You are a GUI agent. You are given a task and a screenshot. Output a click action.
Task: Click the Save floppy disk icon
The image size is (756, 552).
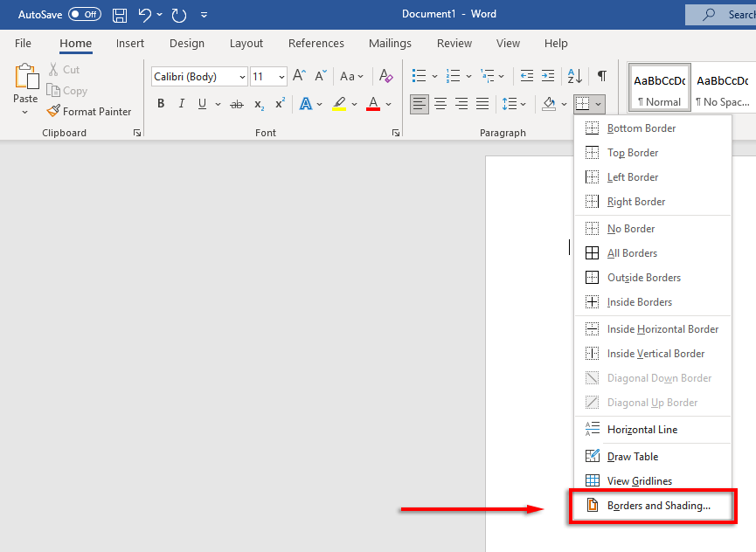[x=120, y=15]
